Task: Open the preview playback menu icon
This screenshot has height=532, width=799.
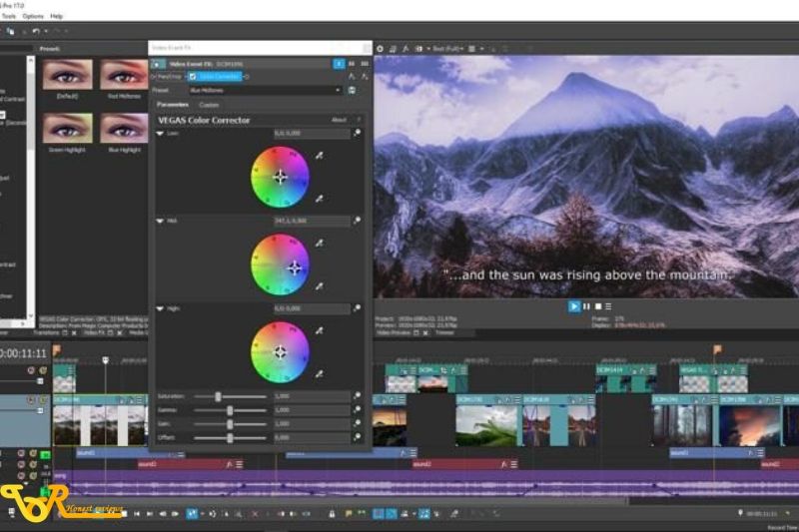Action: tap(608, 306)
